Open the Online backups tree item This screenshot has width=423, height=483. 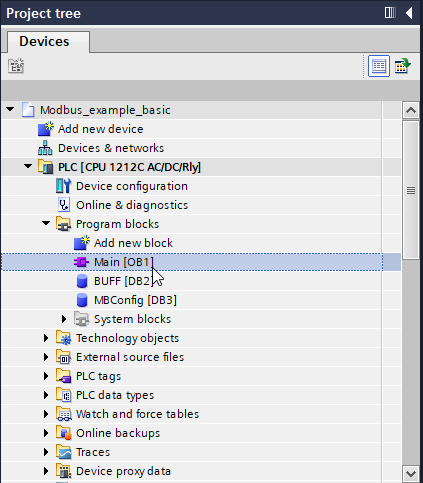point(118,433)
